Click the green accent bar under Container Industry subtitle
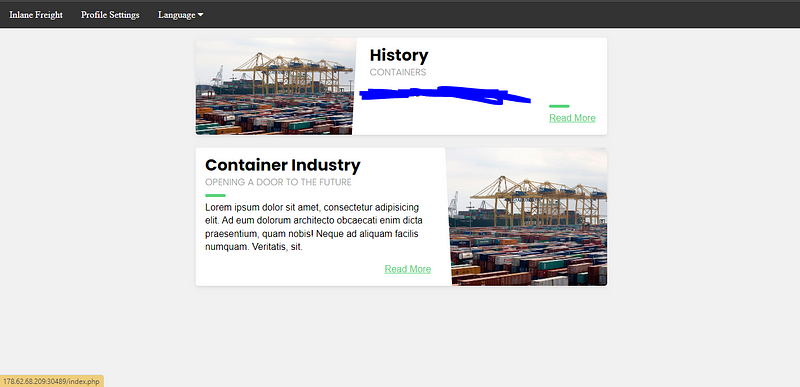Viewport: 800px width, 387px height. tap(215, 196)
